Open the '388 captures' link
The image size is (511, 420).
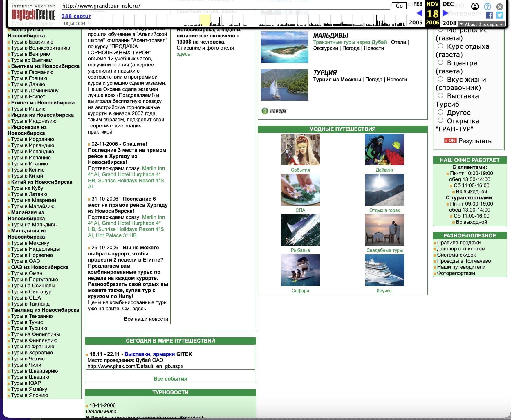[x=76, y=16]
